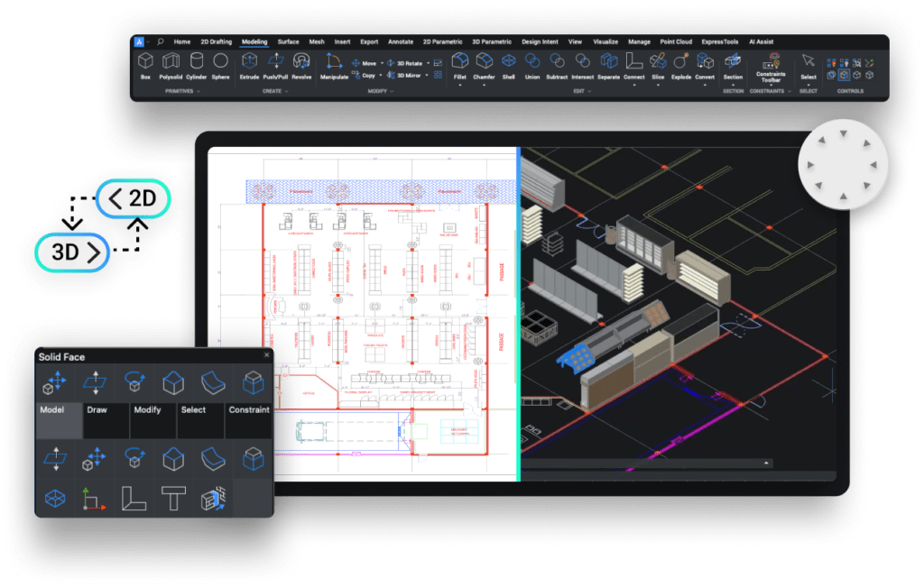
Task: Pick the Convert tool
Action: click(705, 65)
